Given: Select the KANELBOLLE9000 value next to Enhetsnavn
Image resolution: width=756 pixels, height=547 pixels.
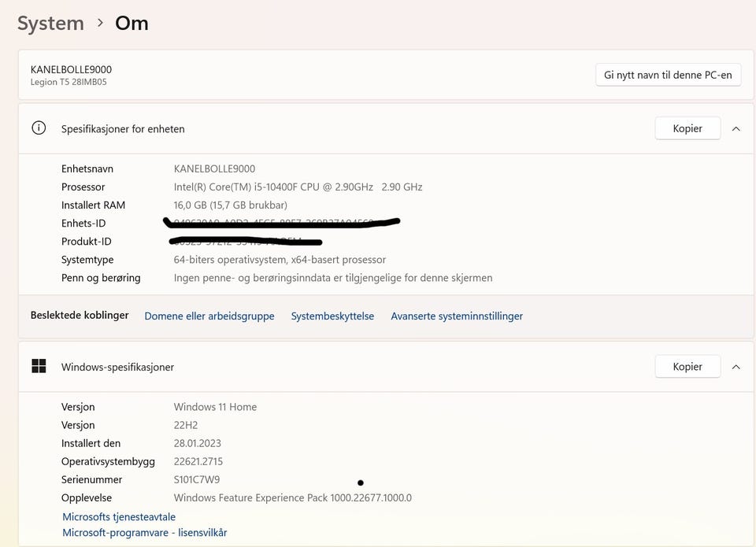Looking at the screenshot, I should (214, 168).
